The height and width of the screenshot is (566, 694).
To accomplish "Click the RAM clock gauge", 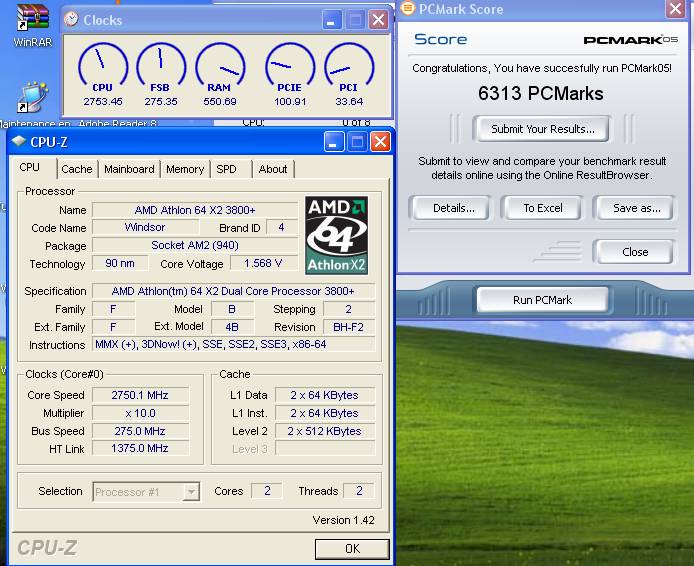I will click(220, 64).
